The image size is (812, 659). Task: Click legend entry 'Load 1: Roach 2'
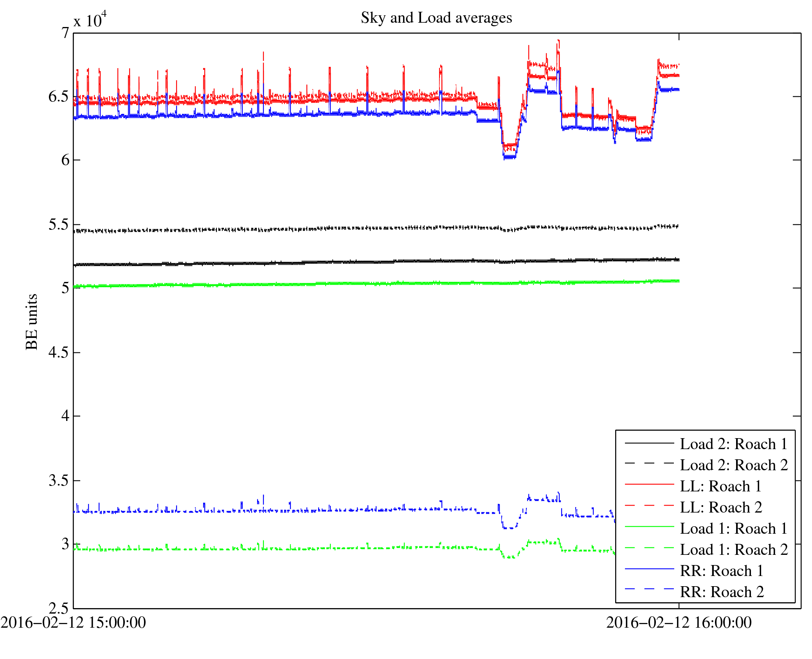pos(734,550)
